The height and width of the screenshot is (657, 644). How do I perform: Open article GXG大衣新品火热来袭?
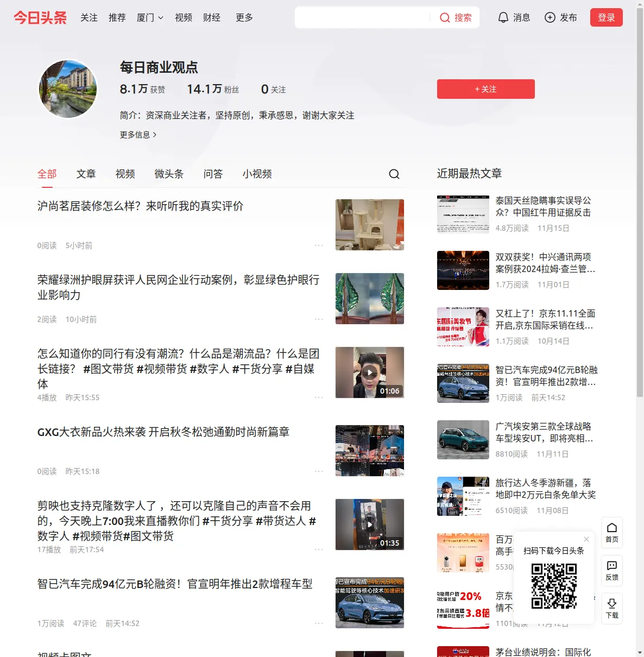[163, 432]
